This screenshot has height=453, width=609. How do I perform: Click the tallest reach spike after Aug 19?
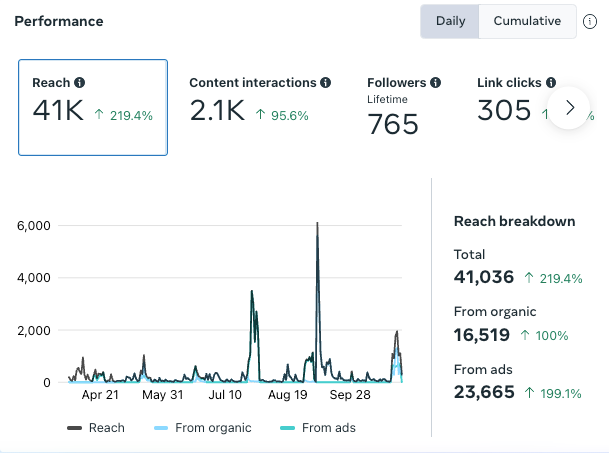317,233
